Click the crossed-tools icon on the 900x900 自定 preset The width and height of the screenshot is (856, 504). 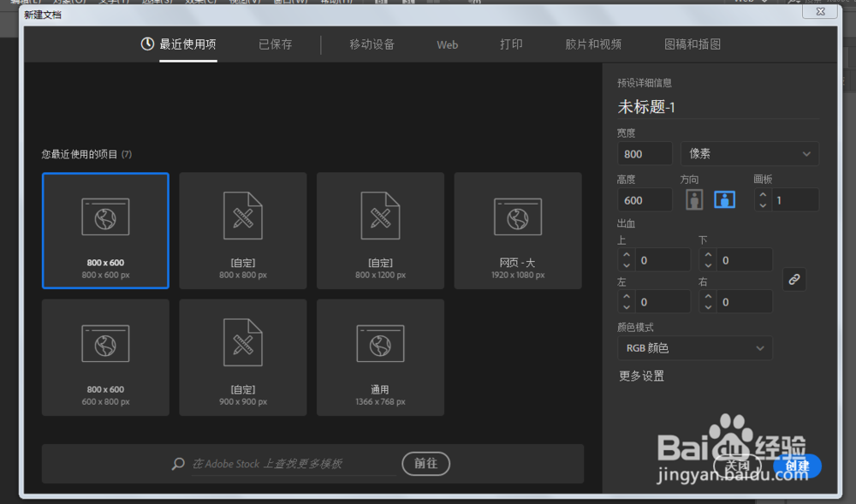click(x=242, y=342)
